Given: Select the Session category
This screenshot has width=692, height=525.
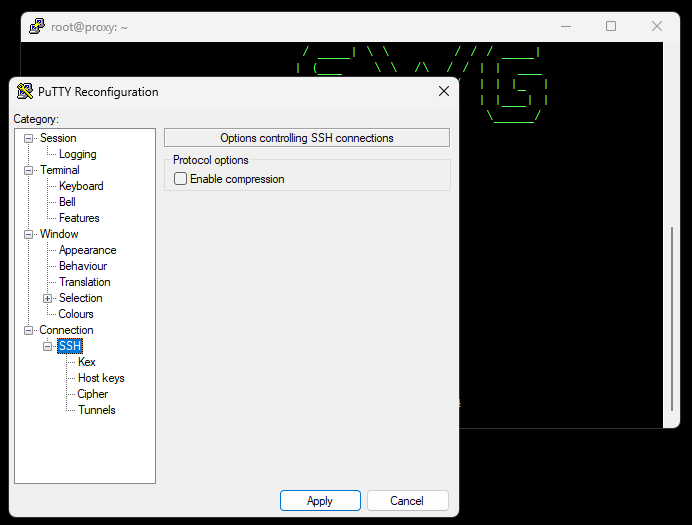Looking at the screenshot, I should [58, 138].
